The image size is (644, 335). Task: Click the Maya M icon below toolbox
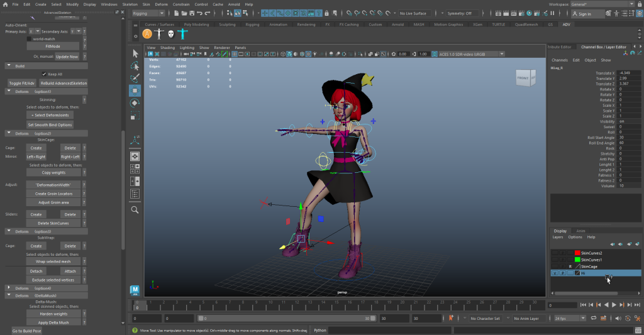click(135, 290)
